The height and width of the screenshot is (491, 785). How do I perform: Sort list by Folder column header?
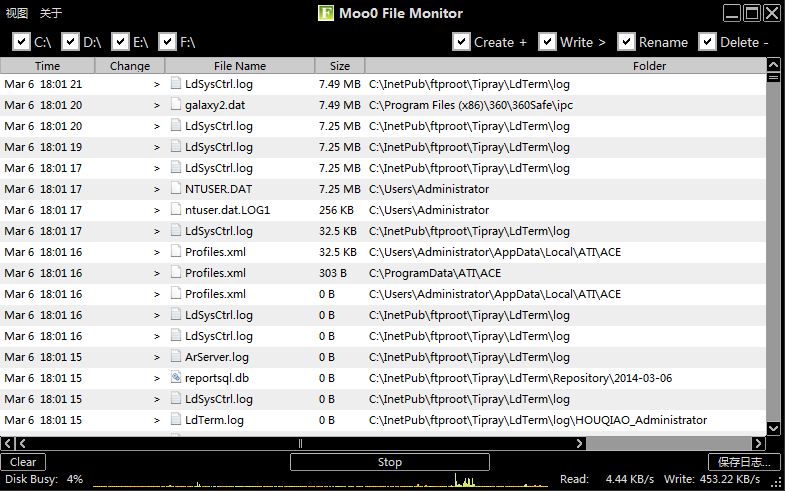coord(566,66)
